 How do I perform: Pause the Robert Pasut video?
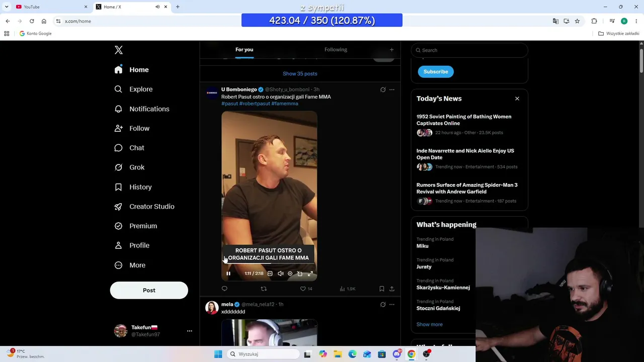[x=228, y=274]
